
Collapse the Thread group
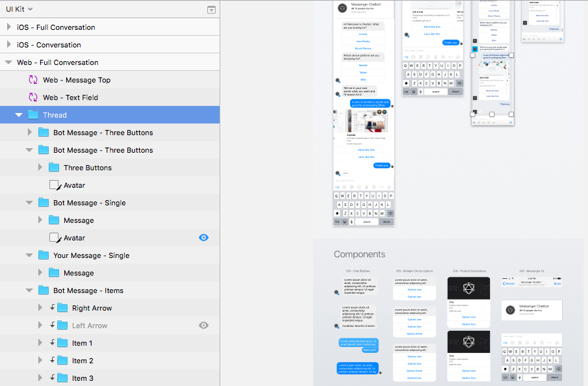[x=19, y=115]
